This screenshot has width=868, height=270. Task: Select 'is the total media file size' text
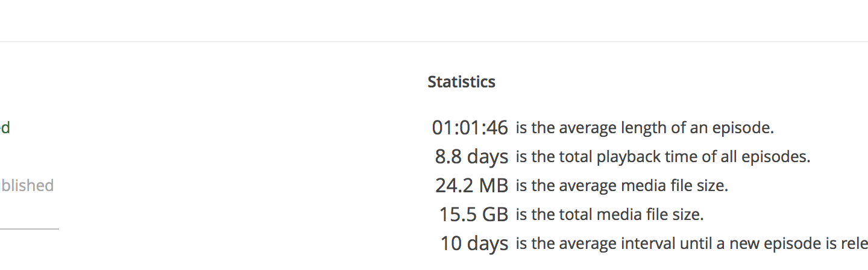coord(609,215)
